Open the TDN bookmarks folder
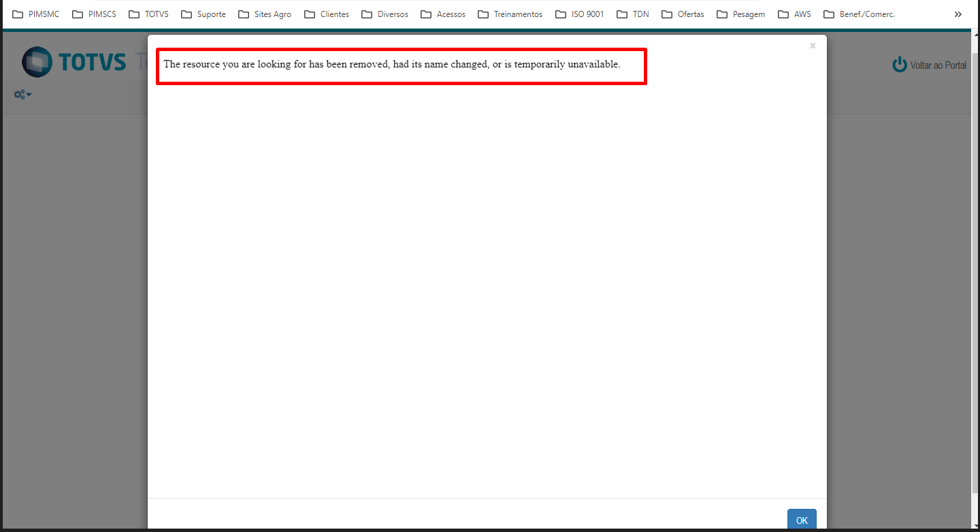Screen dimensions: 980x532 pos(632,14)
